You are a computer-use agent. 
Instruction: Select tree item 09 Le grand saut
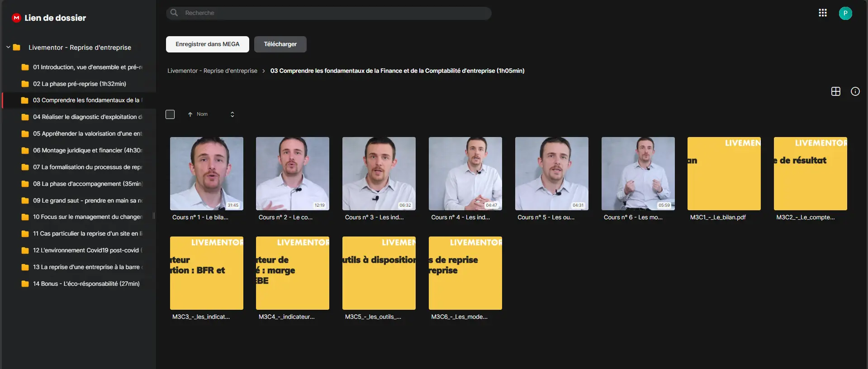coord(79,200)
